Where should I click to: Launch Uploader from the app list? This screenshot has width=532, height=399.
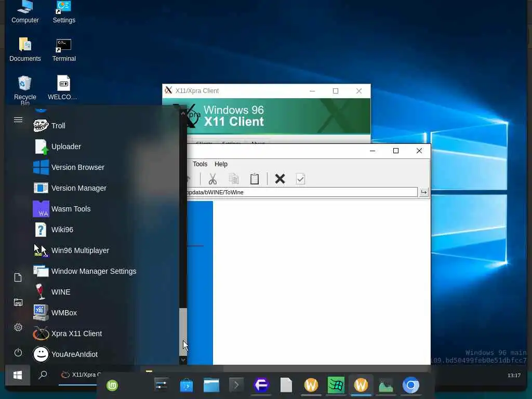tap(57, 147)
